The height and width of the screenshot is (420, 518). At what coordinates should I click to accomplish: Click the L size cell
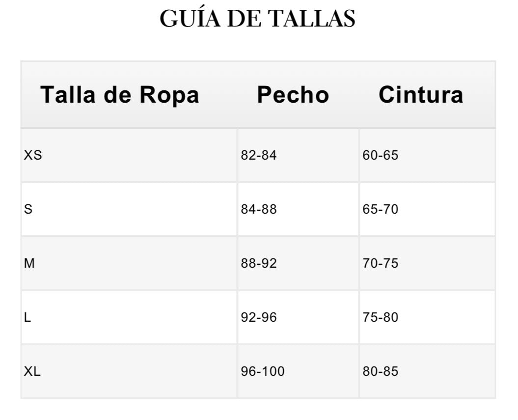coord(27,317)
